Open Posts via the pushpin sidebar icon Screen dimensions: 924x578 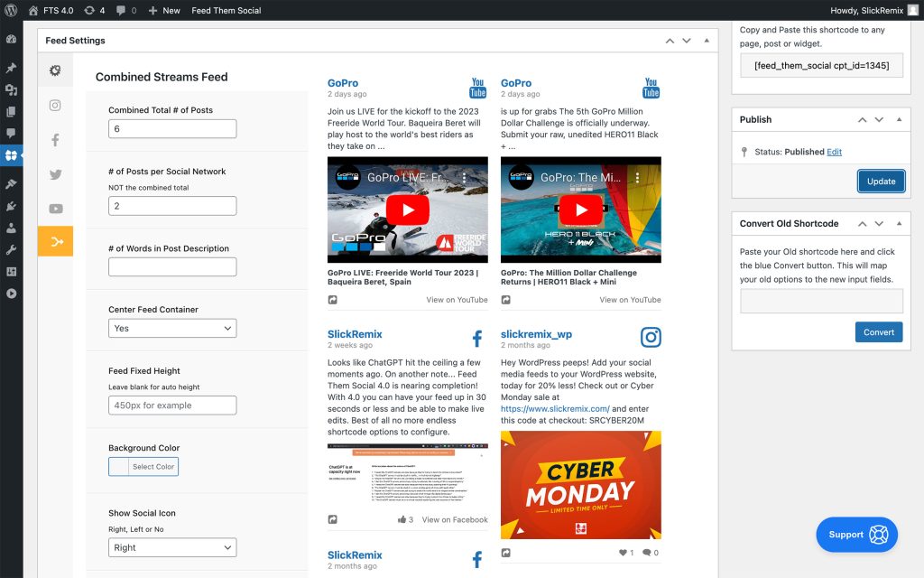coord(11,68)
